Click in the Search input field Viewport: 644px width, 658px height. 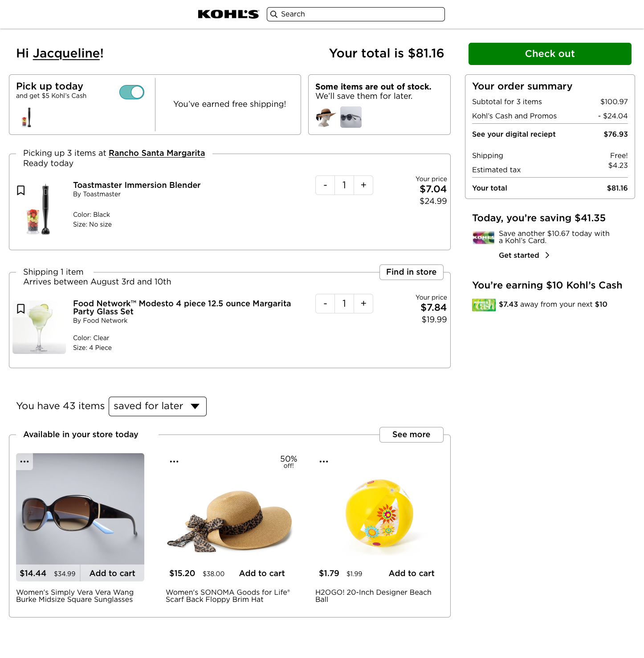coord(361,14)
